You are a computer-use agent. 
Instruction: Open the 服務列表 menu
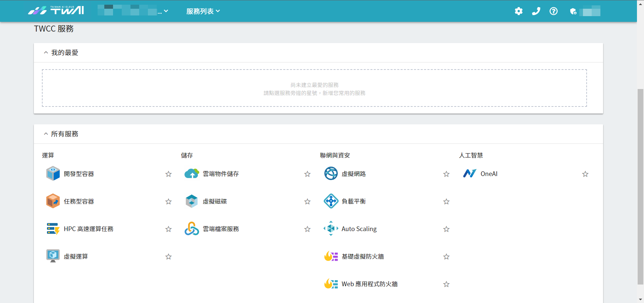(x=203, y=11)
